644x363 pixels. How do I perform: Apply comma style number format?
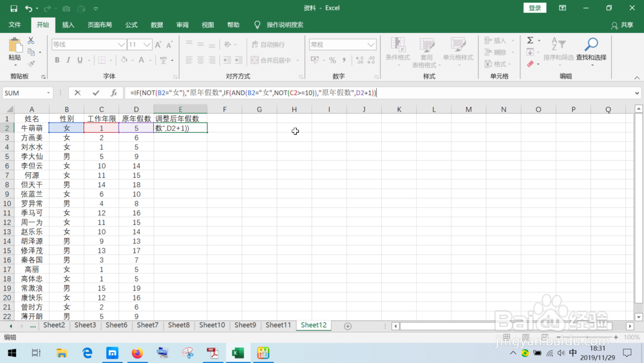click(x=344, y=61)
